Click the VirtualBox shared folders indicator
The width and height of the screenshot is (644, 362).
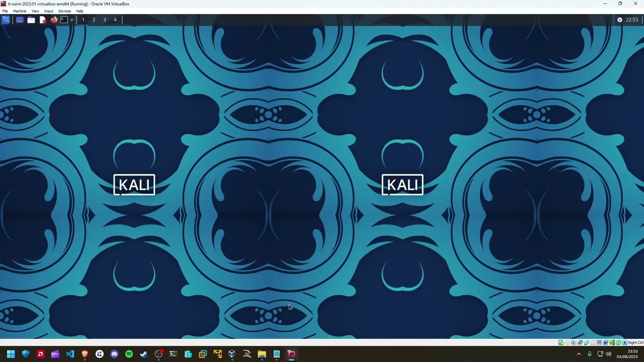pyautogui.click(x=593, y=343)
